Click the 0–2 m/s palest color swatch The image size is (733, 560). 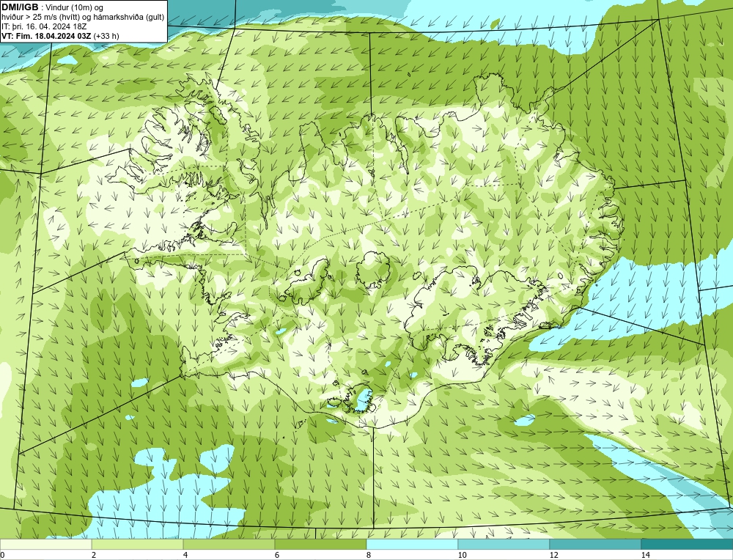click(x=45, y=544)
